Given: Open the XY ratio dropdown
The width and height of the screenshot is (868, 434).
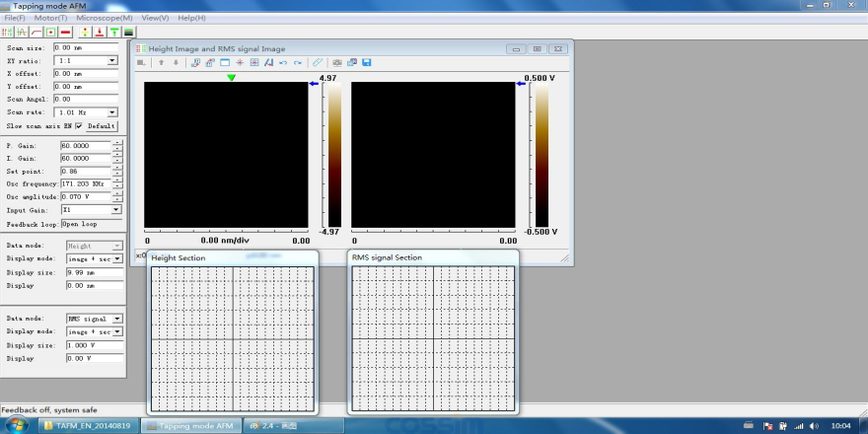Looking at the screenshot, I should [x=112, y=60].
